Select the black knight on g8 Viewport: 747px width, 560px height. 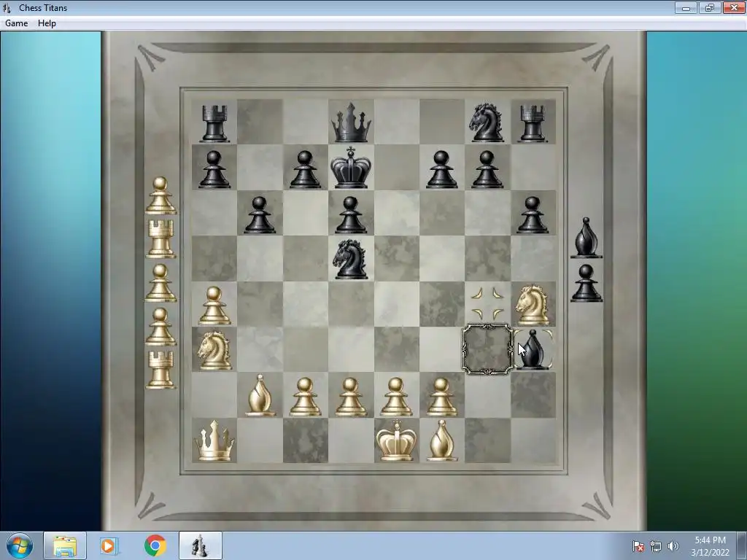(487, 122)
